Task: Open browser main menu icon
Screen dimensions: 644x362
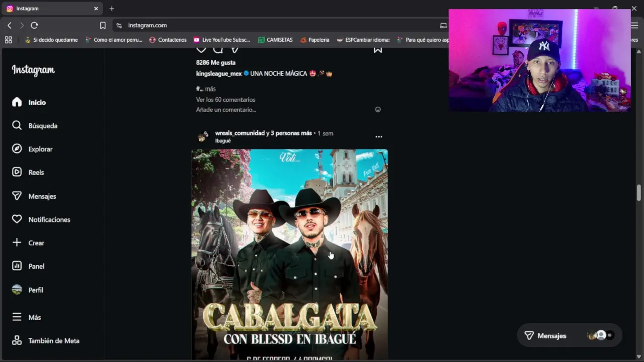Action: click(x=635, y=25)
